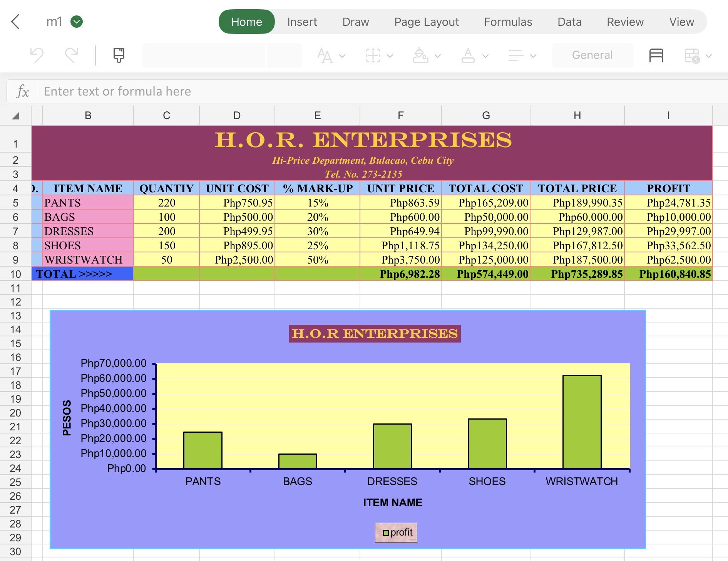This screenshot has width=728, height=561.
Task: Select the 30% mark-up cell
Action: click(x=317, y=231)
